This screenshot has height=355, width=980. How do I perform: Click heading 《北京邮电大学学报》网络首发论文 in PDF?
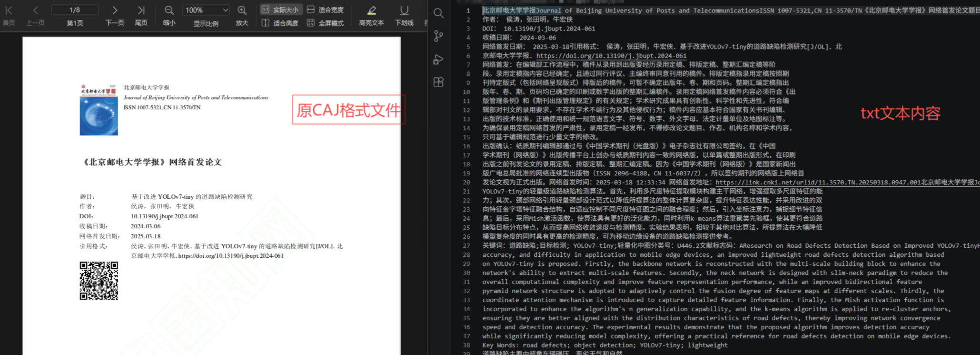coord(152,162)
